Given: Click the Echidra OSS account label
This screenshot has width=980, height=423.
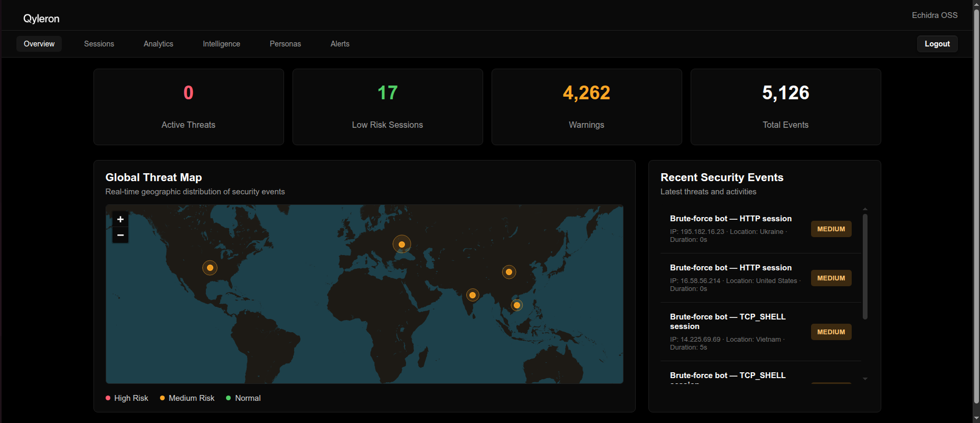Looking at the screenshot, I should click(935, 15).
